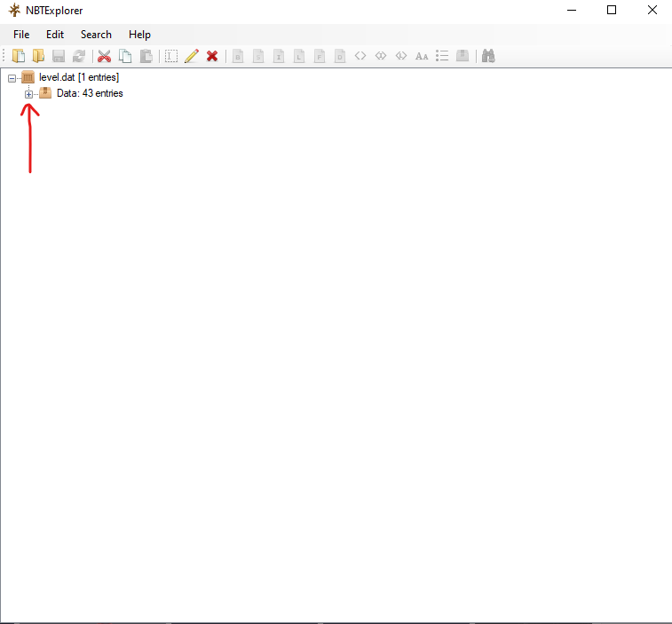Expand the Data: 43 entries node
The height and width of the screenshot is (624, 672).
point(29,94)
